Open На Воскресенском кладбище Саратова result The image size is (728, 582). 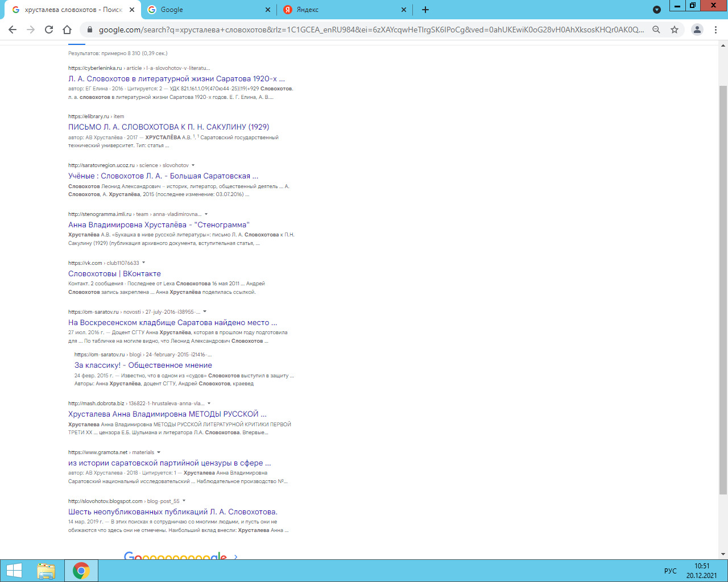click(x=173, y=322)
